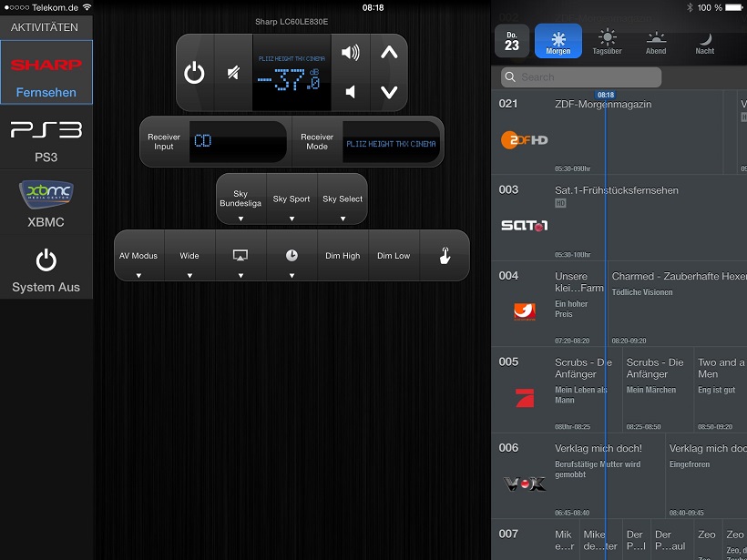Switch the guide to Tagsüber
Image resolution: width=747 pixels, height=560 pixels.
coord(607,41)
